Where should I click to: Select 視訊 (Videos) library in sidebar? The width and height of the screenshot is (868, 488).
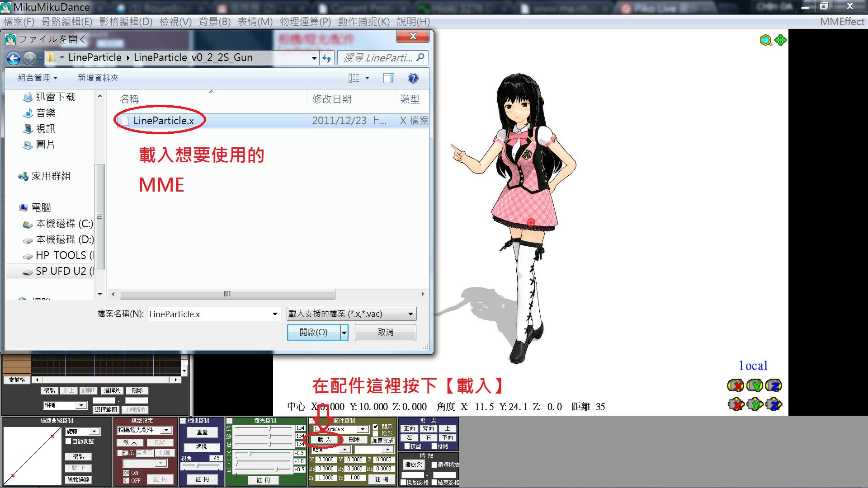tap(39, 129)
